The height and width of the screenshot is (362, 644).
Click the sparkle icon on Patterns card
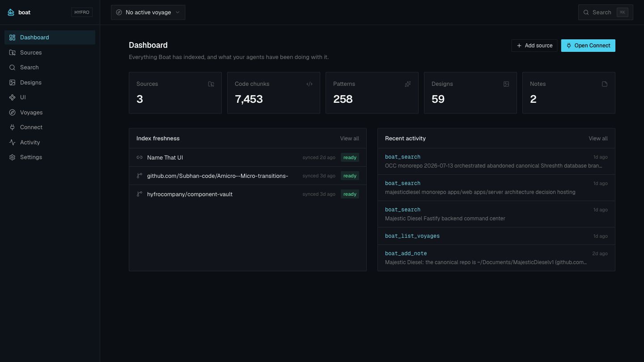pos(408,84)
